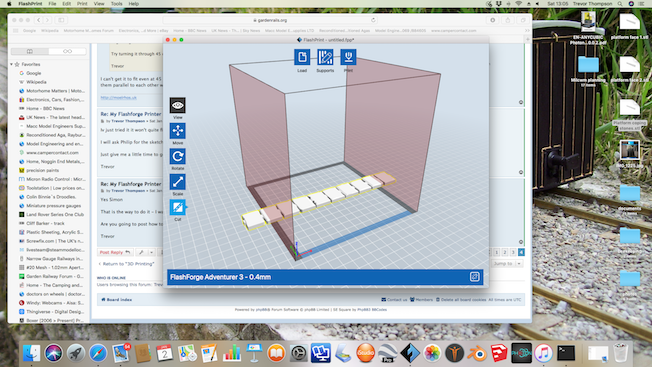
Task: Open Terminal from the Dock
Action: (566, 353)
